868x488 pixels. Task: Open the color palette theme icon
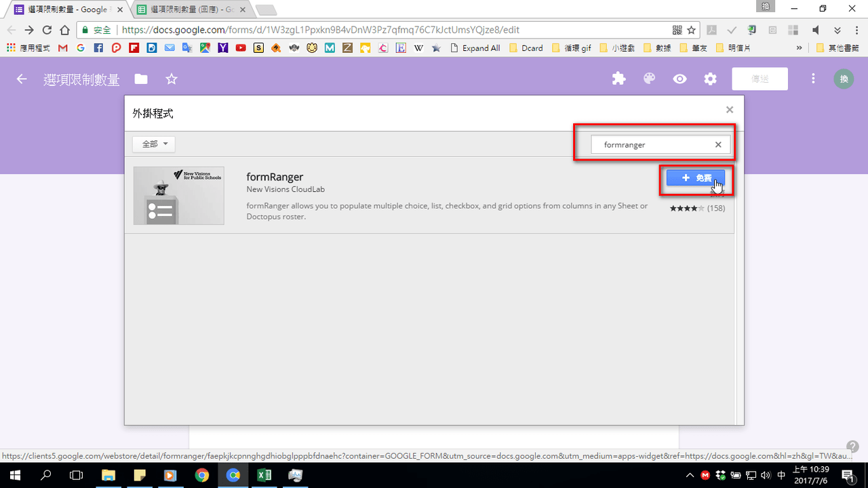[x=649, y=79]
